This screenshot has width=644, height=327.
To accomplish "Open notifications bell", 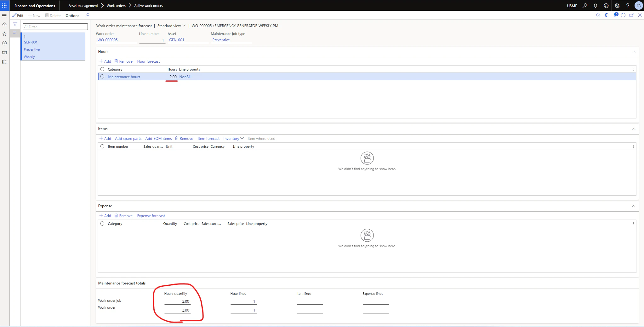I will click(596, 6).
